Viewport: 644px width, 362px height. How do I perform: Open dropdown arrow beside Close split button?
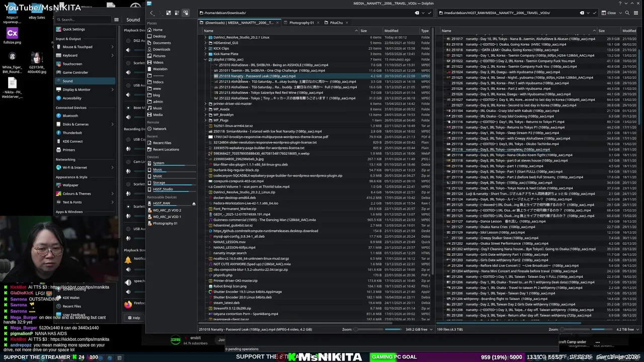click(620, 13)
